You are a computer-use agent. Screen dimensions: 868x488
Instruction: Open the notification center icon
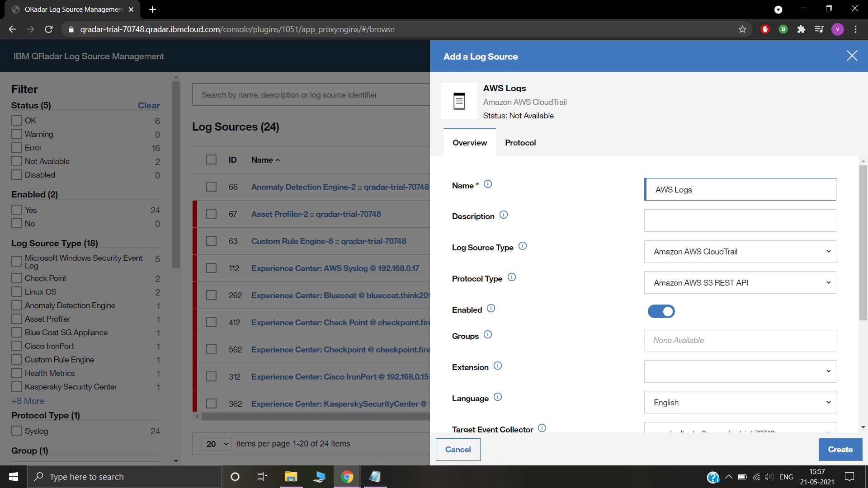[x=849, y=477]
